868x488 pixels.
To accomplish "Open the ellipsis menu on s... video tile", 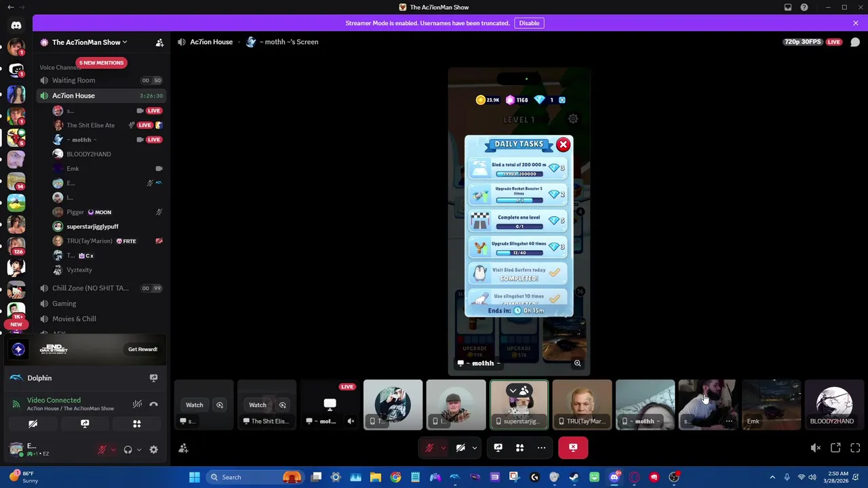I will tap(729, 421).
